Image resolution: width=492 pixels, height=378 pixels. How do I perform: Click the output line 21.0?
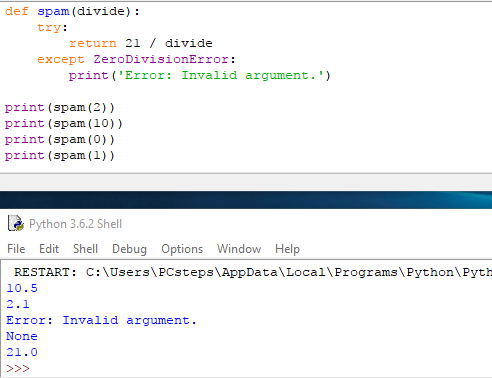(22, 352)
